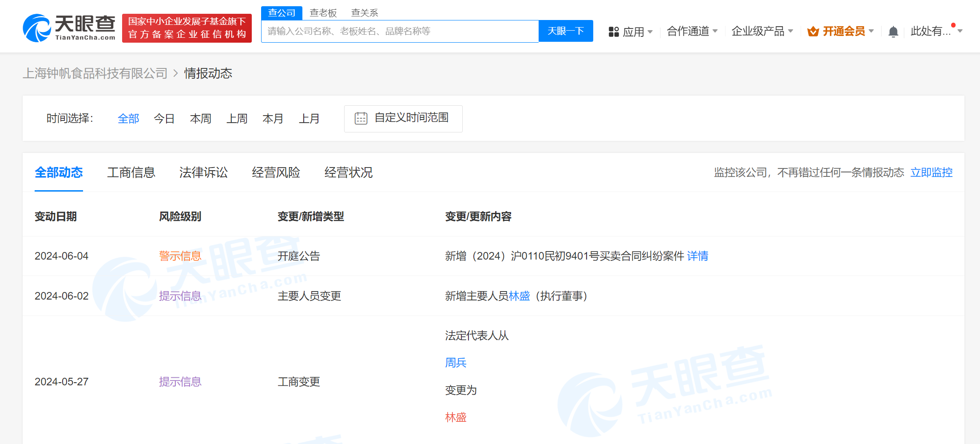Expand the 合作通道 dropdown
This screenshot has height=444, width=980.
click(687, 31)
